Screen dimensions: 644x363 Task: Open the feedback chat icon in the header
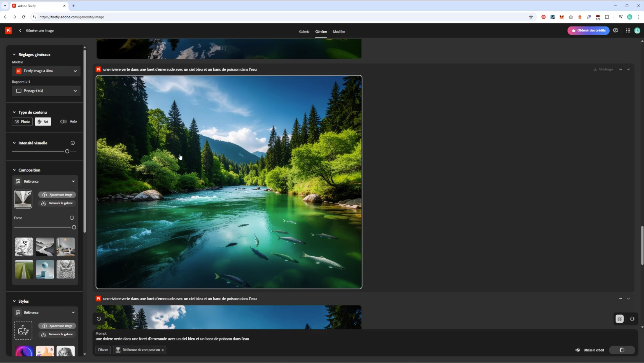point(616,30)
